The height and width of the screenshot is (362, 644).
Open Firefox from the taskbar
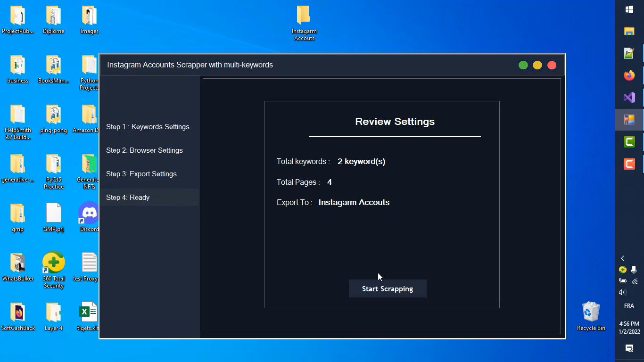629,75
